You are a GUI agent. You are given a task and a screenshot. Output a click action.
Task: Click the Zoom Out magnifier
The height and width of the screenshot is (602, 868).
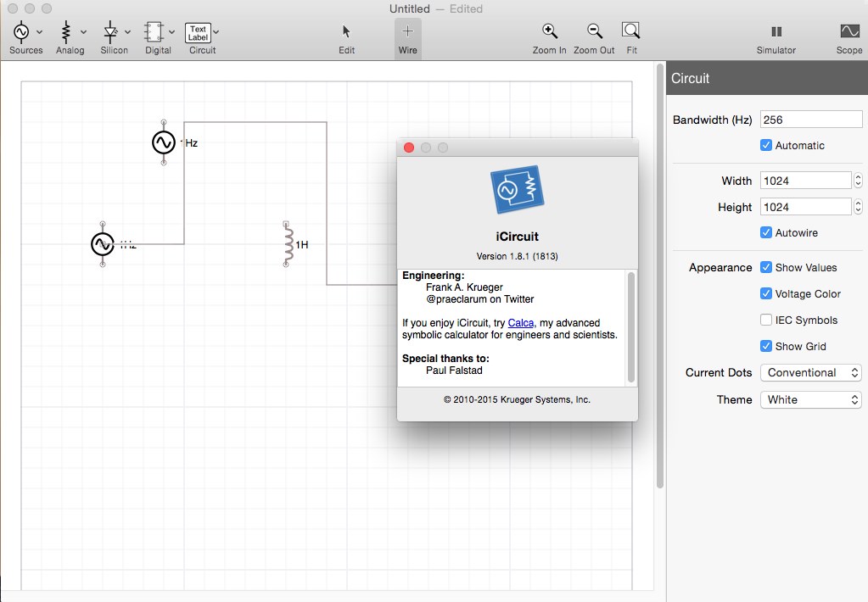pyautogui.click(x=595, y=31)
